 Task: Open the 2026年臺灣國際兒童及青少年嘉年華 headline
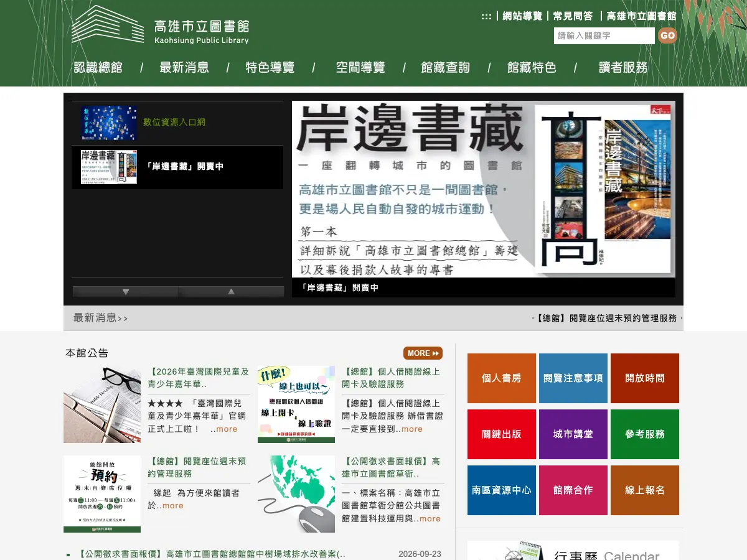[x=199, y=378]
